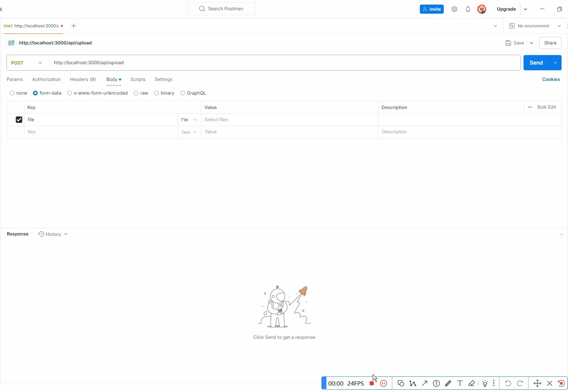Open the Send button arrow dropdown
Image resolution: width=568 pixels, height=392 pixels.
(x=556, y=63)
